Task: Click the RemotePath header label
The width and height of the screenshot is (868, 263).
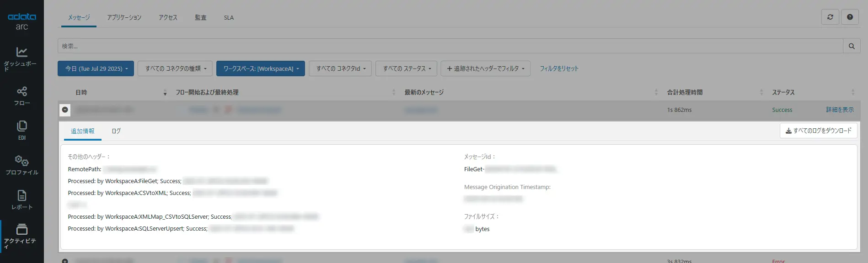Action: [x=85, y=169]
